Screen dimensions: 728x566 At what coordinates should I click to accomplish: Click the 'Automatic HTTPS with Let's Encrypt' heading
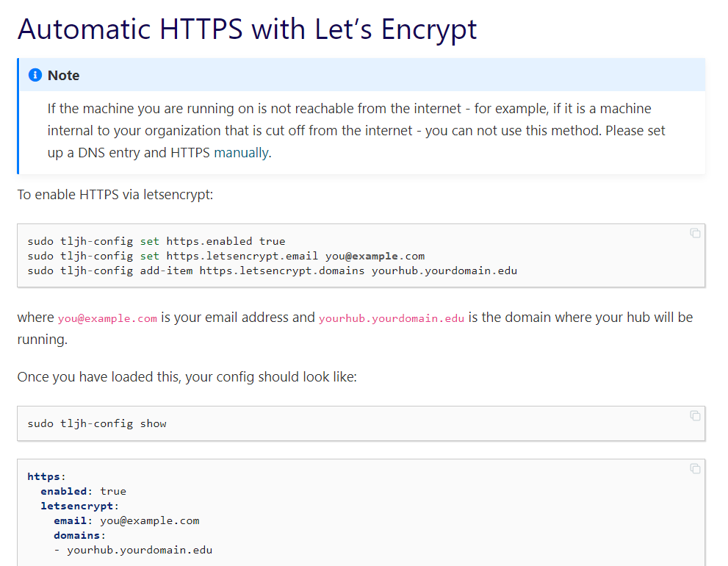pyautogui.click(x=247, y=29)
